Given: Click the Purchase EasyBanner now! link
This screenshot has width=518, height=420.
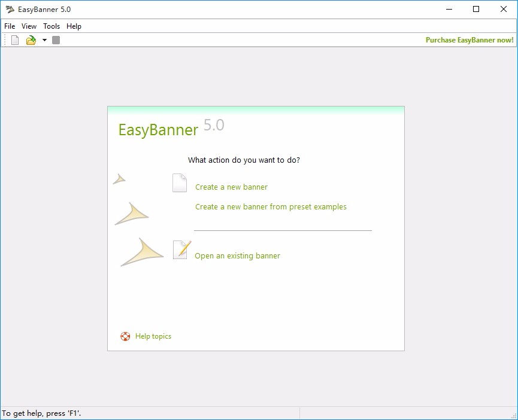Looking at the screenshot, I should pos(469,40).
